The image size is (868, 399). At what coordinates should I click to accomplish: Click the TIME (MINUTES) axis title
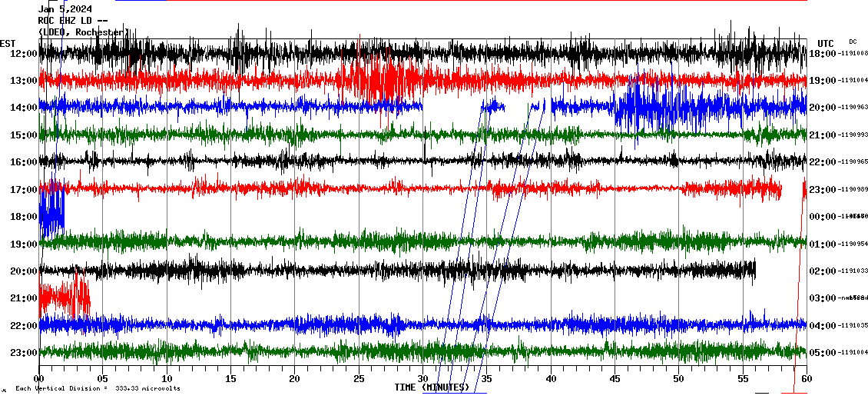tap(432, 387)
